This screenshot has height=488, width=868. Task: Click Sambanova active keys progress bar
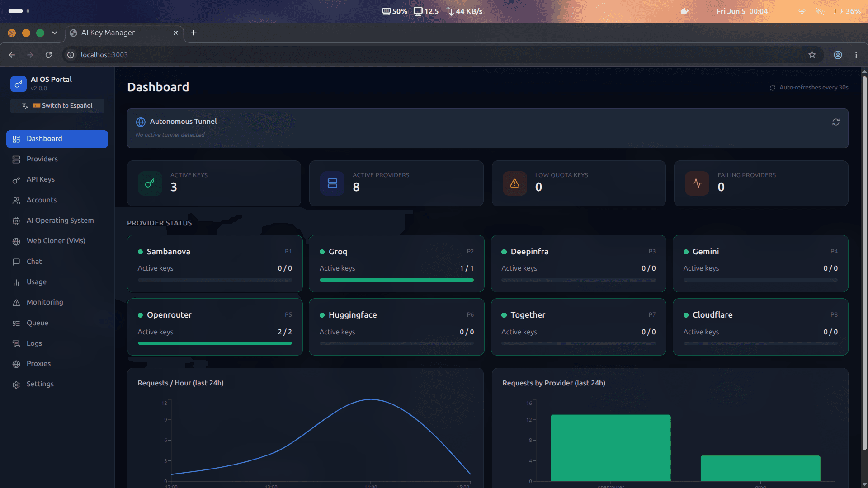pyautogui.click(x=215, y=280)
